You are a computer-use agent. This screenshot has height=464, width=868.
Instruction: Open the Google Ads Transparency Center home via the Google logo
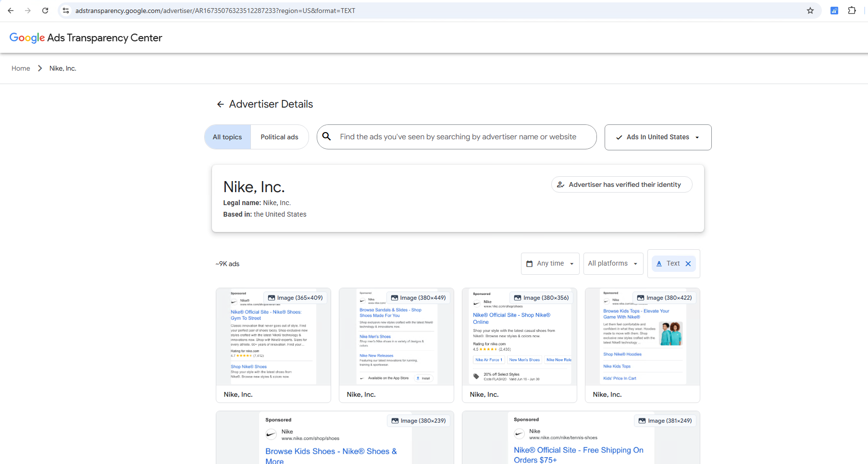tap(27, 37)
